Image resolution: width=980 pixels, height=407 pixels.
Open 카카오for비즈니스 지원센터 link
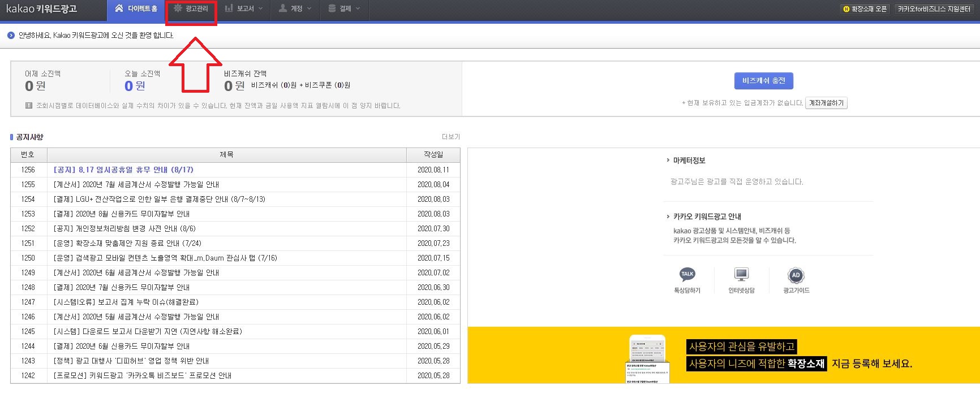934,9
